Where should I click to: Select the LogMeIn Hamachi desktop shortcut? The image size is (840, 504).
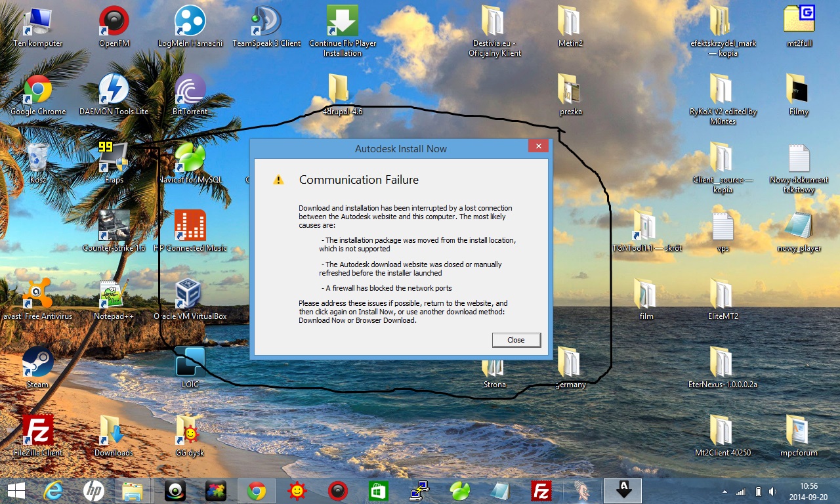pos(190,28)
